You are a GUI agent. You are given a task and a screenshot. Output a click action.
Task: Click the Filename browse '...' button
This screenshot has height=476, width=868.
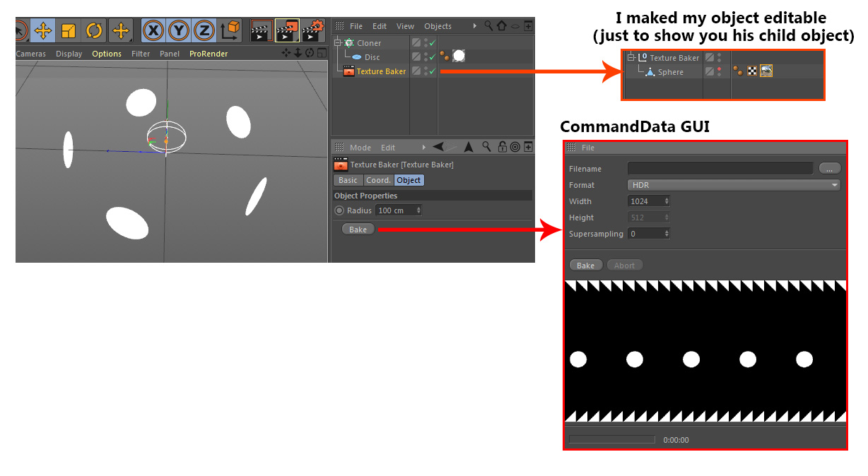pos(830,169)
